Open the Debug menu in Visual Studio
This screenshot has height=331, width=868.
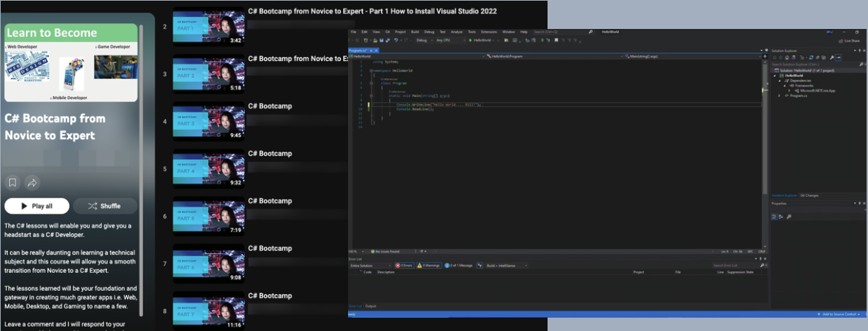(429, 32)
